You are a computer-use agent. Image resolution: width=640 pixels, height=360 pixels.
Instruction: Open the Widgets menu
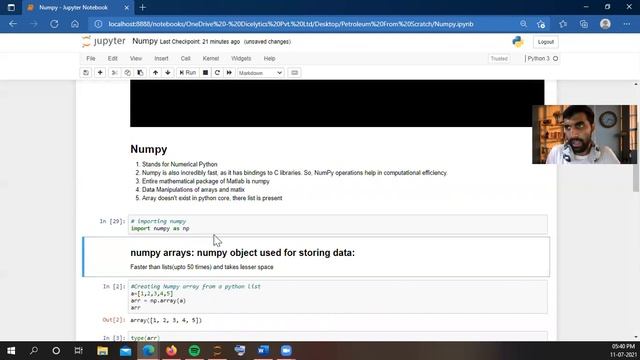coord(241,58)
